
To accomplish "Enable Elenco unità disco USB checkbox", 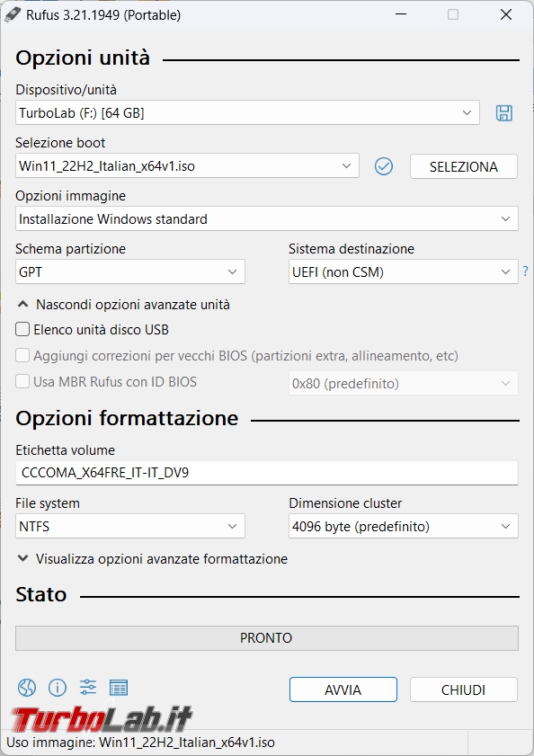I will coord(22,329).
